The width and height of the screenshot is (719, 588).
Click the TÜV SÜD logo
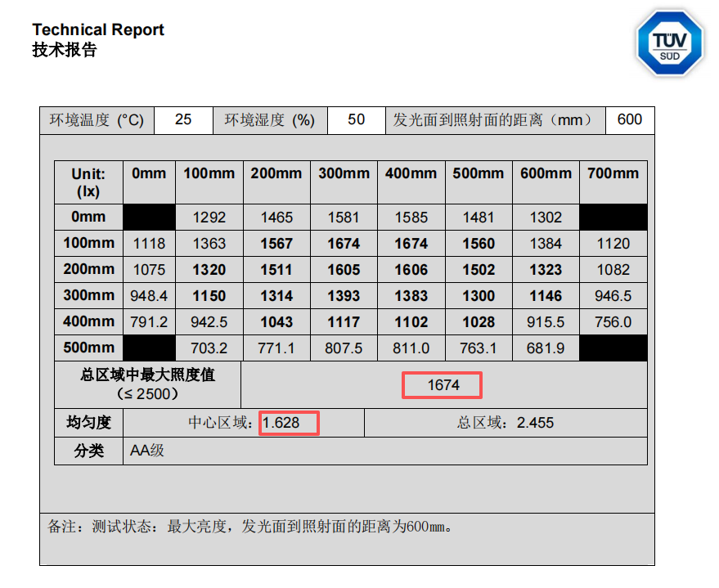click(x=669, y=43)
